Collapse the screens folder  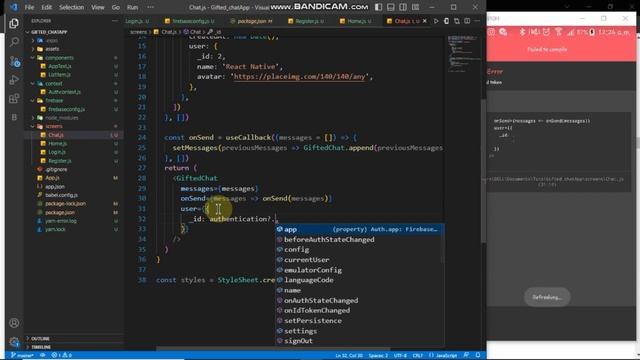53,126
